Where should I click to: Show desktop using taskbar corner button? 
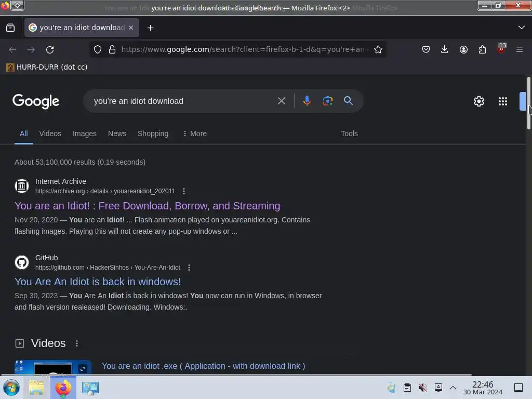point(518,388)
